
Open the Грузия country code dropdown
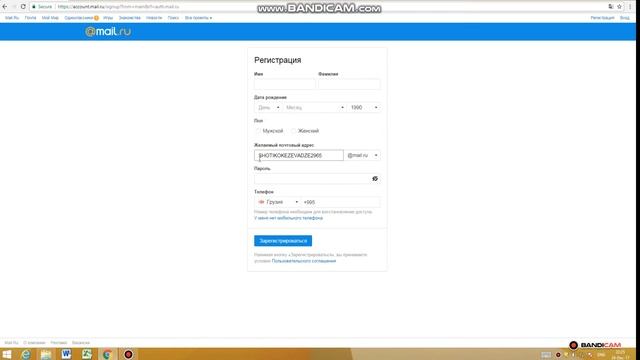tap(278, 202)
